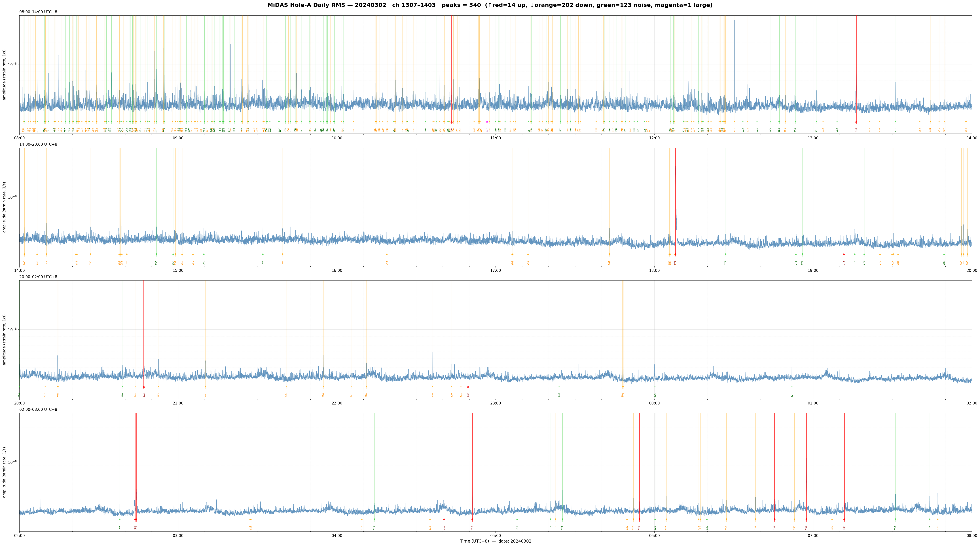Click the red up-peak marker labeled 324
Image resolution: width=980 pixels, height=546 pixels.
pyautogui.click(x=640, y=519)
